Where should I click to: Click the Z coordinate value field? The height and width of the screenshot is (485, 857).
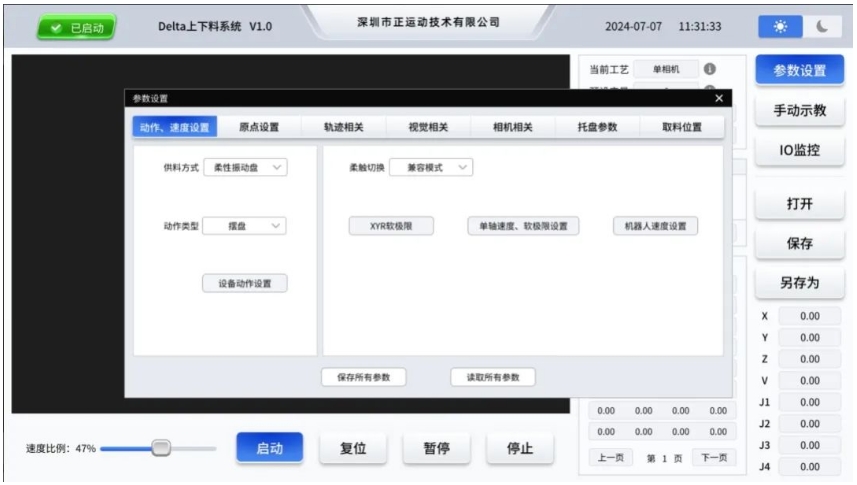(809, 359)
